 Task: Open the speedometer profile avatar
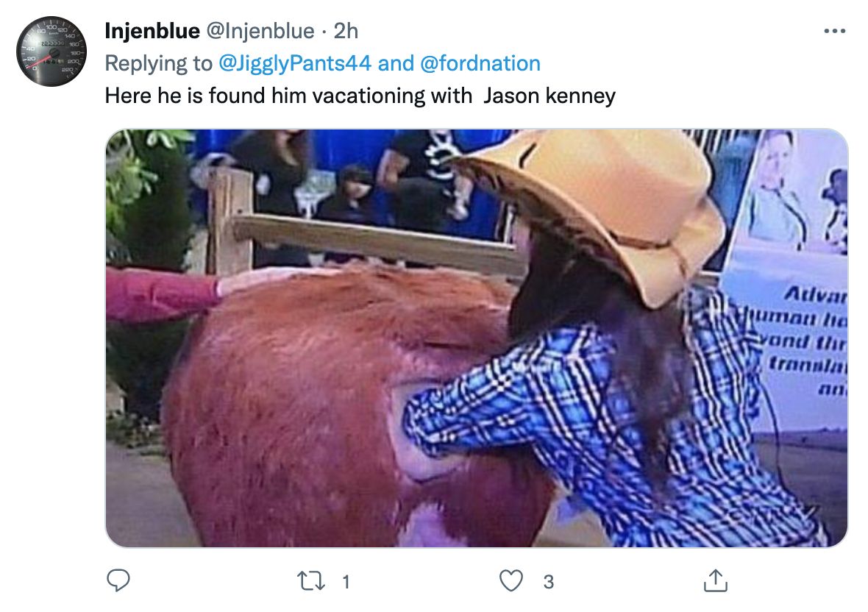coord(51,51)
